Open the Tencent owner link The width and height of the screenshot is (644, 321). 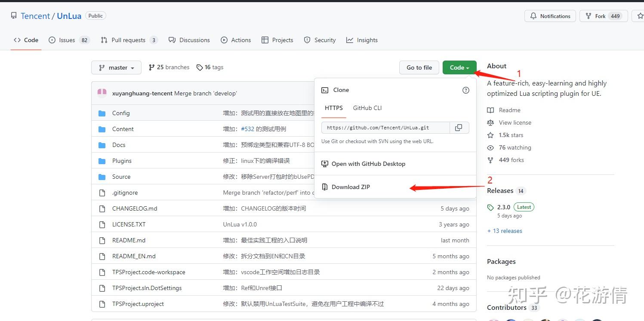(x=35, y=16)
